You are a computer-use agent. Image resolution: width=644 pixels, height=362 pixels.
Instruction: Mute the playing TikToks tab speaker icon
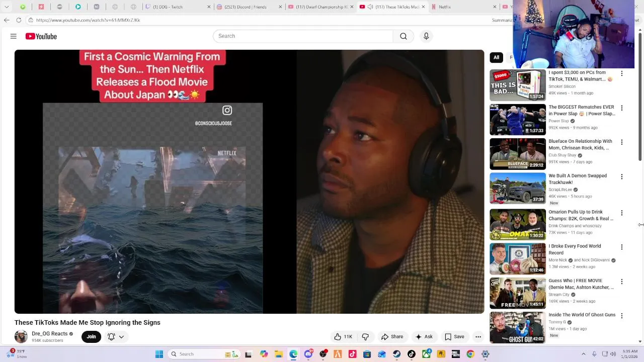pyautogui.click(x=370, y=7)
